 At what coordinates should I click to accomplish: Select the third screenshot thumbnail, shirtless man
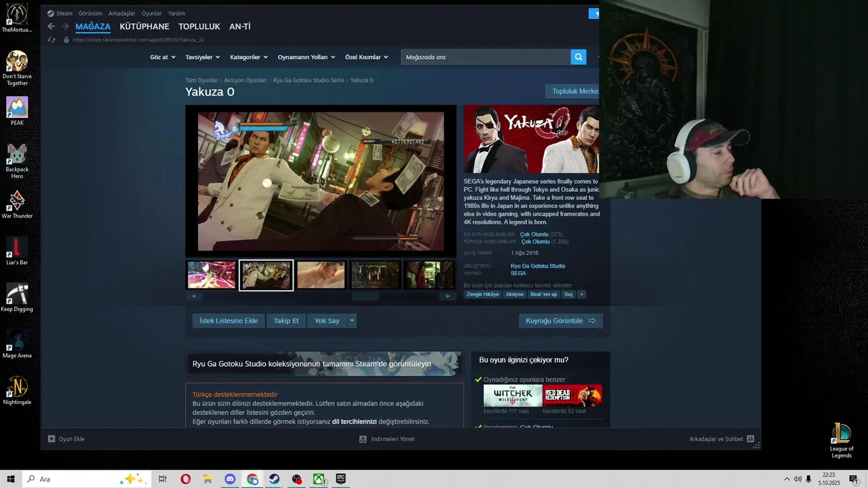(x=321, y=275)
